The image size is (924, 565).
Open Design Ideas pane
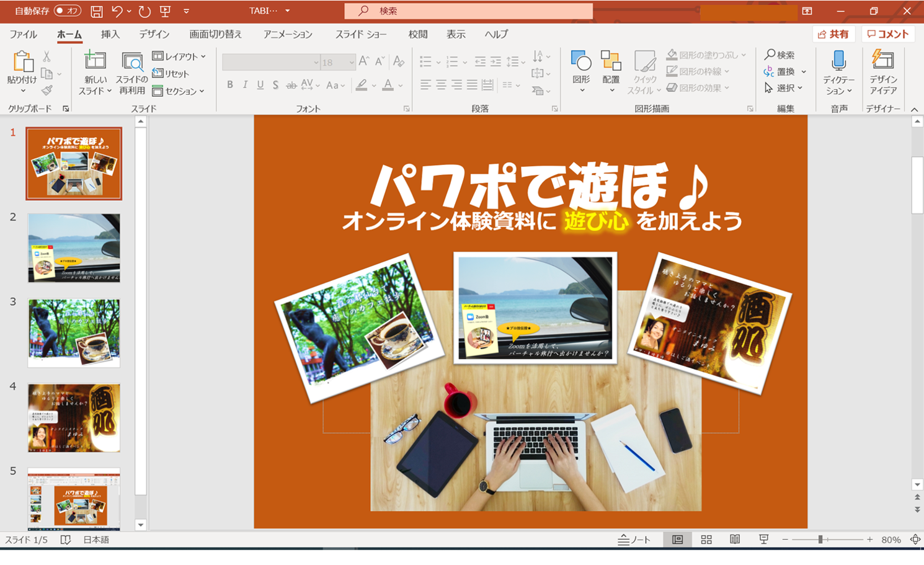coord(883,61)
